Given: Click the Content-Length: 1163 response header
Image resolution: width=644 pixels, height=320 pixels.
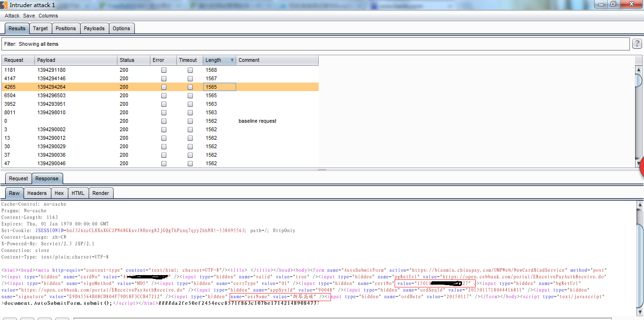Looking at the screenshot, I should tap(30, 218).
